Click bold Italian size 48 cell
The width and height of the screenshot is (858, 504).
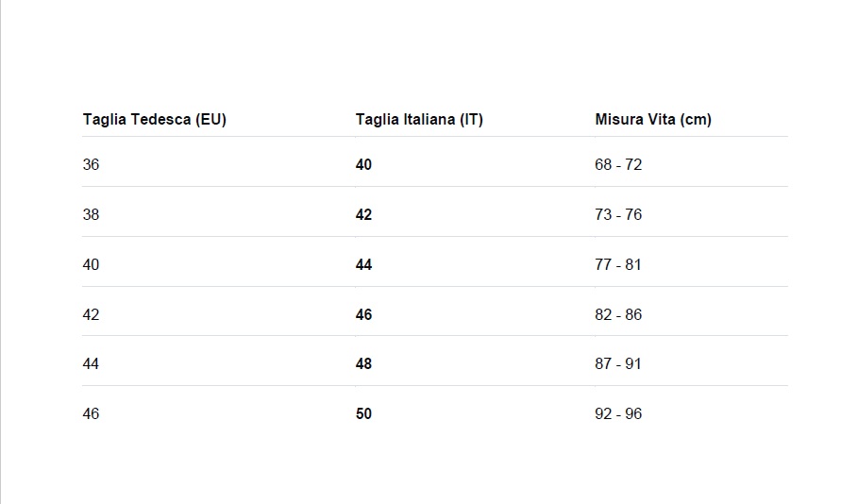363,363
